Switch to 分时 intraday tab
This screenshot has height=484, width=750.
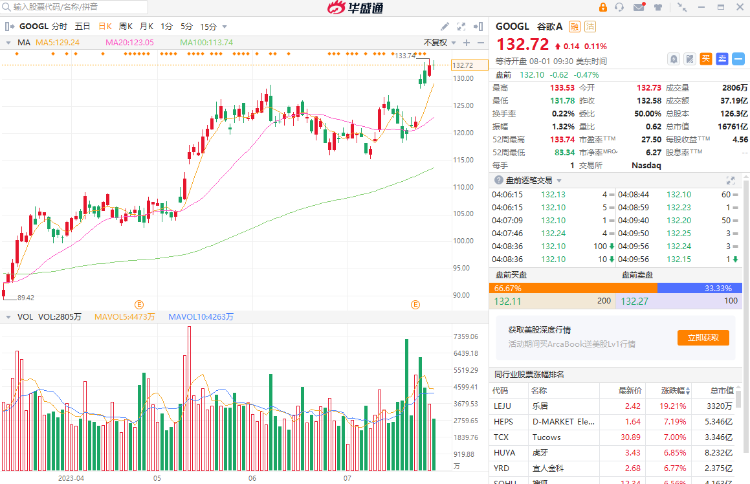click(59, 26)
